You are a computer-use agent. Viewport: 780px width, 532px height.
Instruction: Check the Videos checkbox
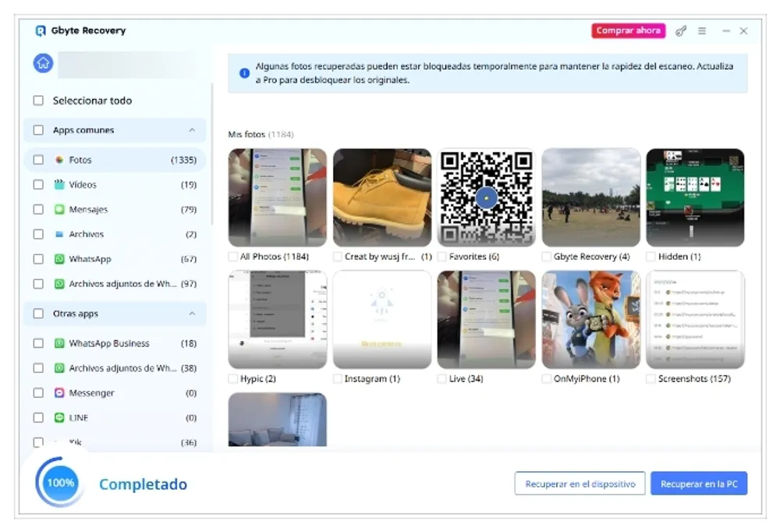38,185
